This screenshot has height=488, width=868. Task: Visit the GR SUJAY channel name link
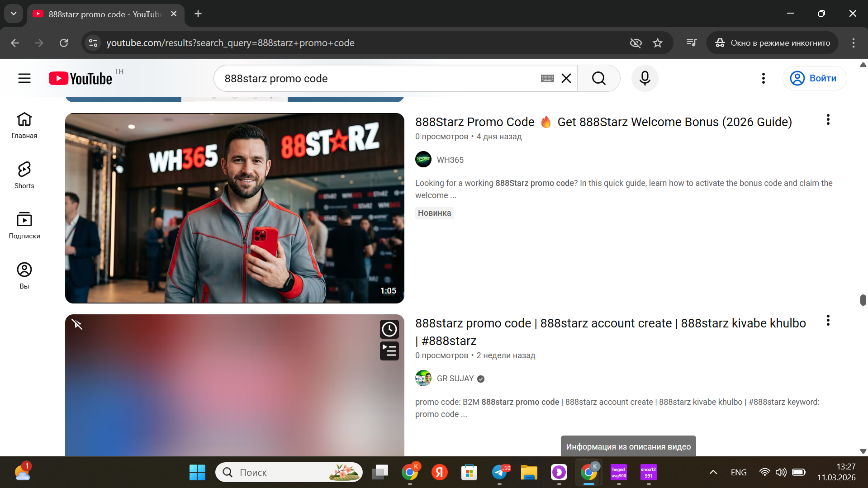[455, 379]
